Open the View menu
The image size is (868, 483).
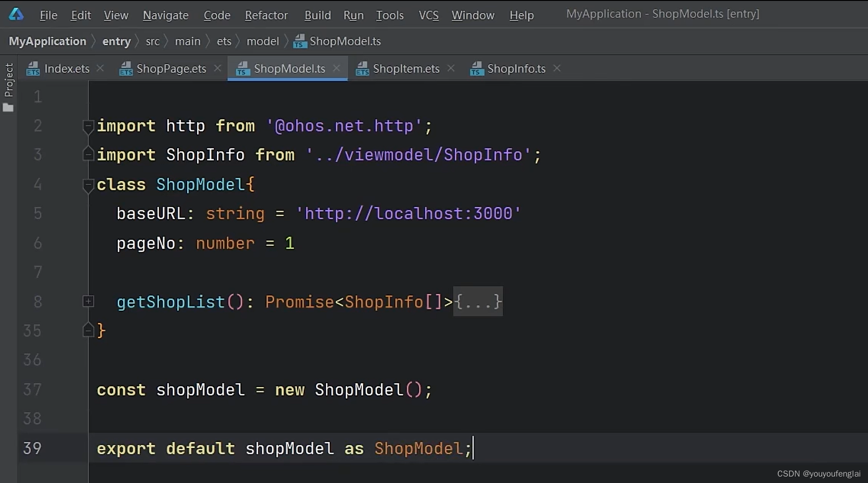(116, 15)
